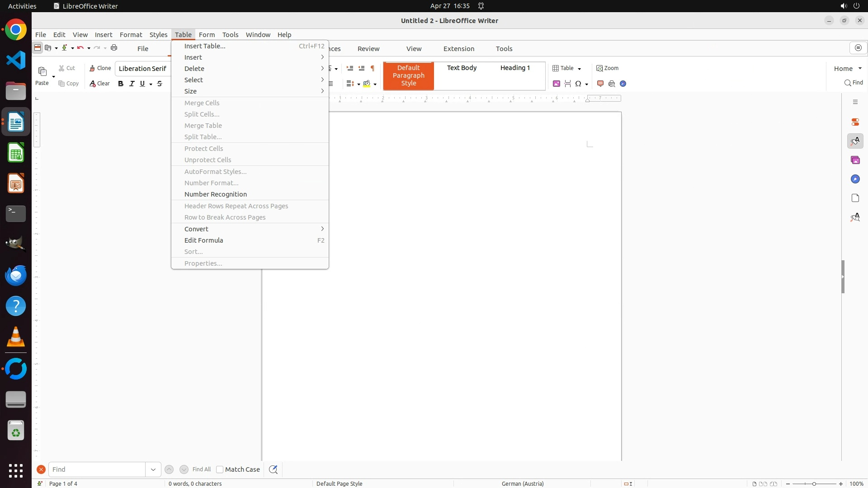This screenshot has width=868, height=488.
Task: Insert image via ribbon picture icon
Action: 557,84
